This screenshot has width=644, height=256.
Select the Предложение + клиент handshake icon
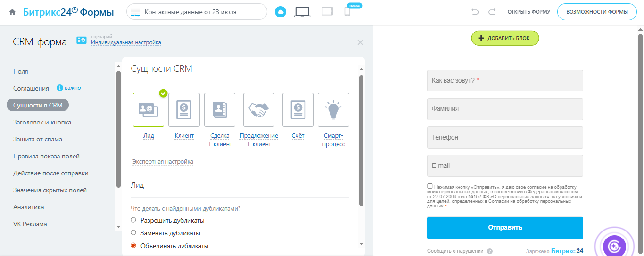259,110
